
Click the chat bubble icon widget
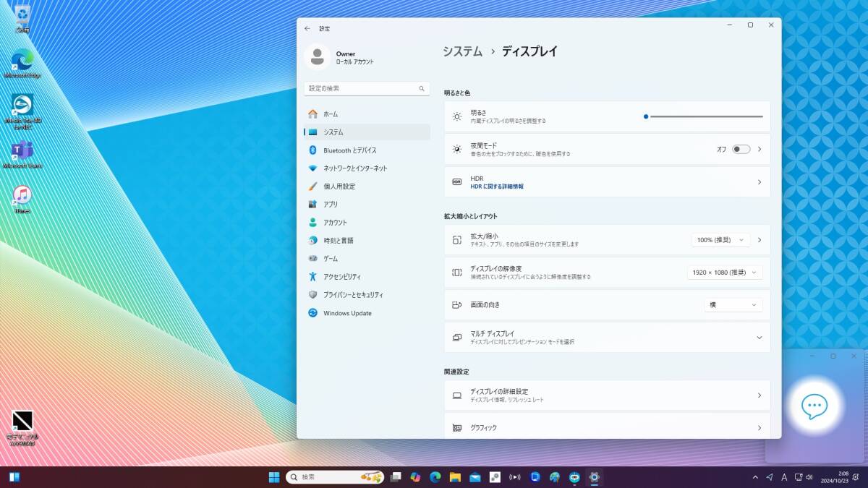(814, 406)
